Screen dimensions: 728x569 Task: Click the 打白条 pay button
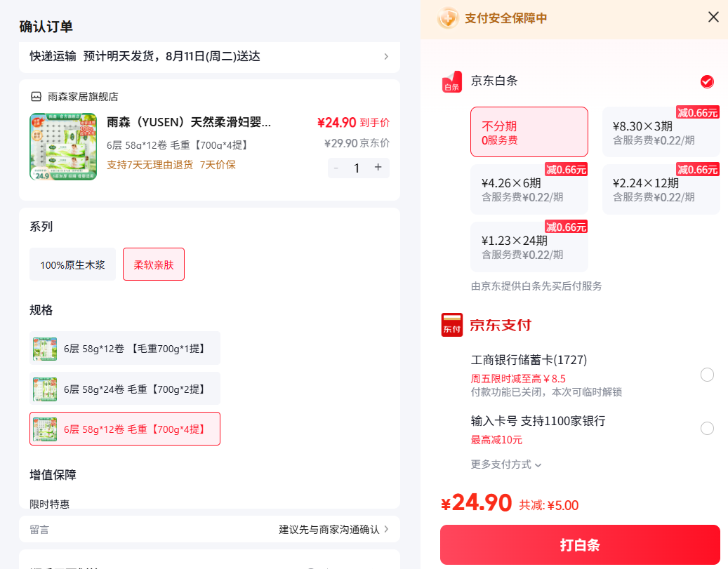coord(580,545)
